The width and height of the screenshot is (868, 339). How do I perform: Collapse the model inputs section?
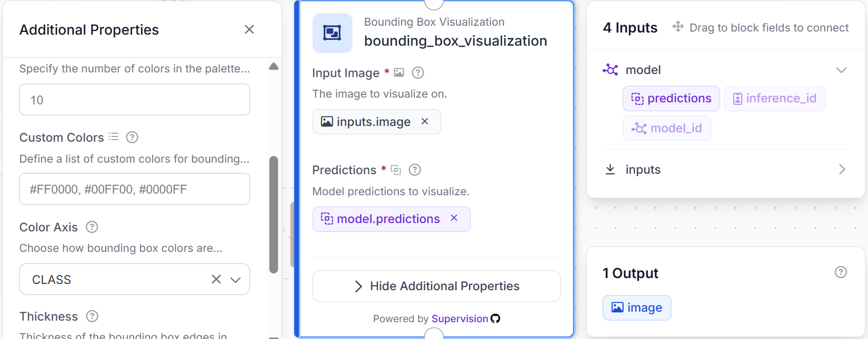[841, 70]
